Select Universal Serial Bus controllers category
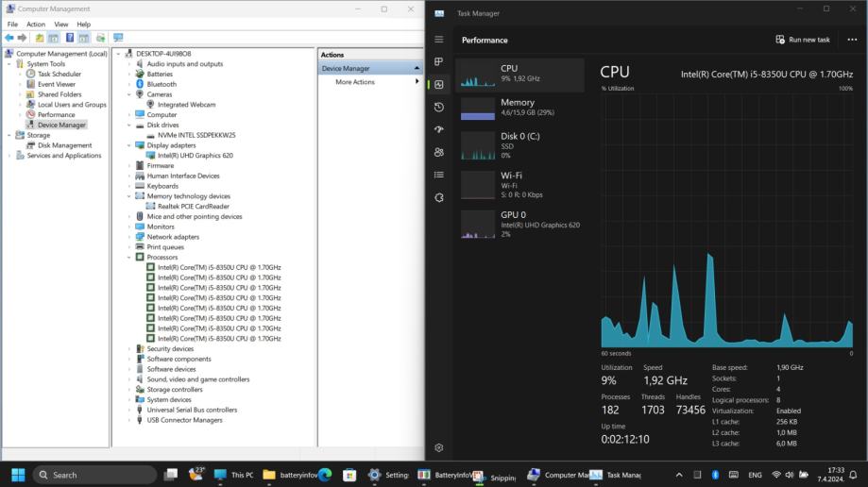868x487 pixels. (192, 410)
